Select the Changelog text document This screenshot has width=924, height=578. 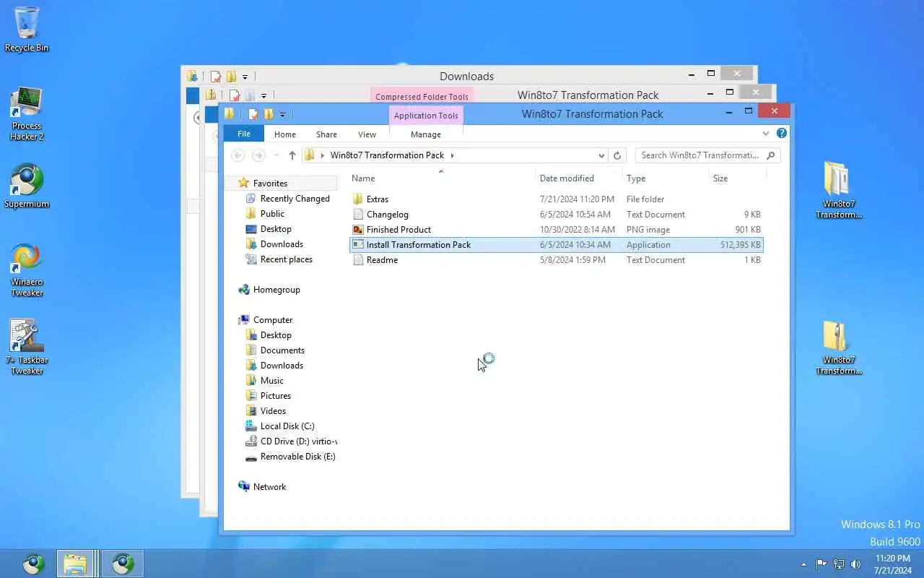[556, 215]
